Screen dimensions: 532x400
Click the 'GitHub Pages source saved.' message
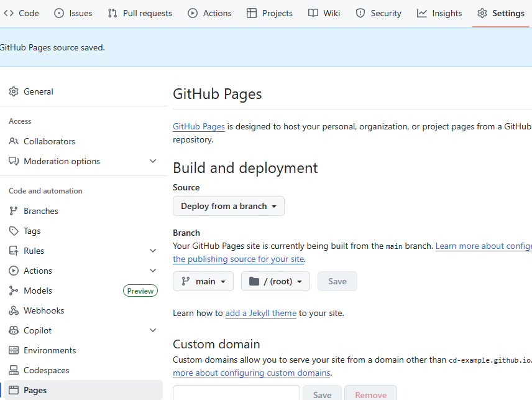[x=52, y=47]
